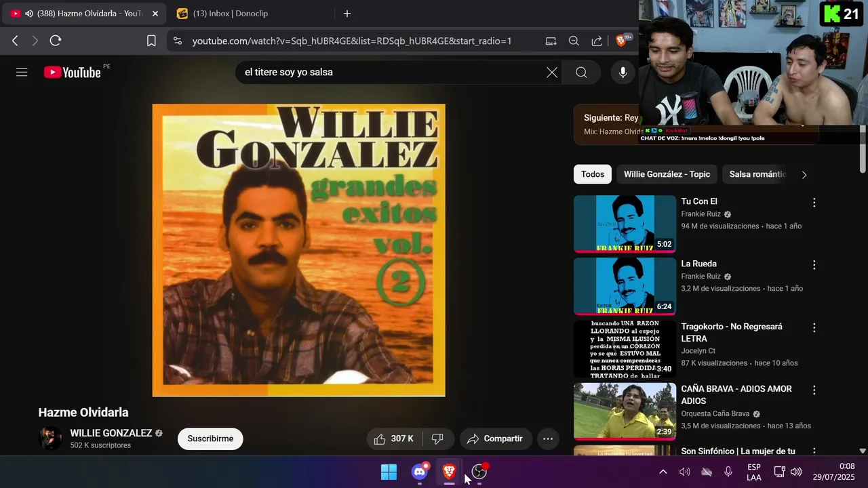Open Orquesta Caña Brava channel name
The image size is (868, 488).
click(x=715, y=413)
